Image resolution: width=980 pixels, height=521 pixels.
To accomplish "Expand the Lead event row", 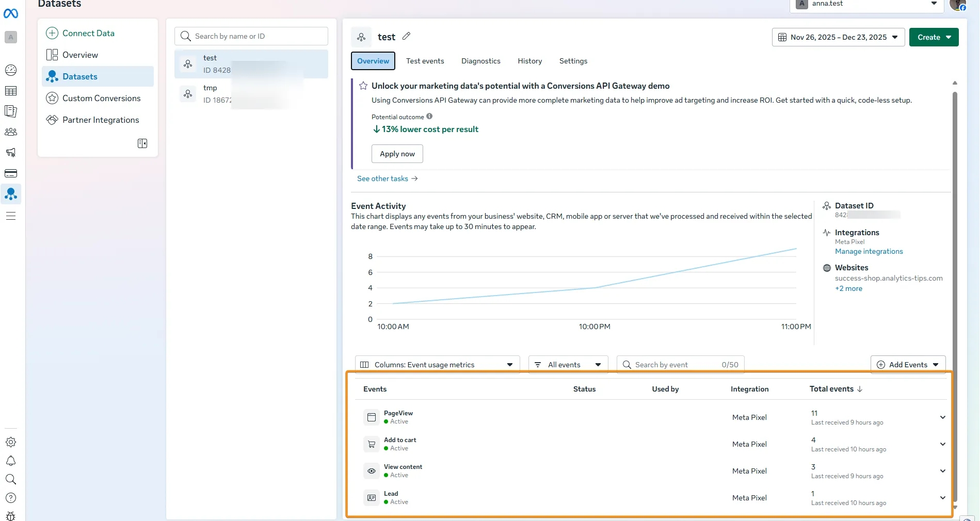I will [x=942, y=498].
